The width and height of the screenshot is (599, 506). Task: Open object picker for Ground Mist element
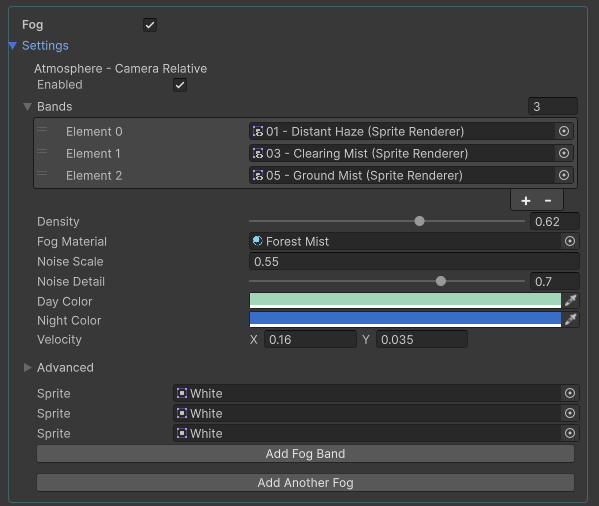pos(564,175)
